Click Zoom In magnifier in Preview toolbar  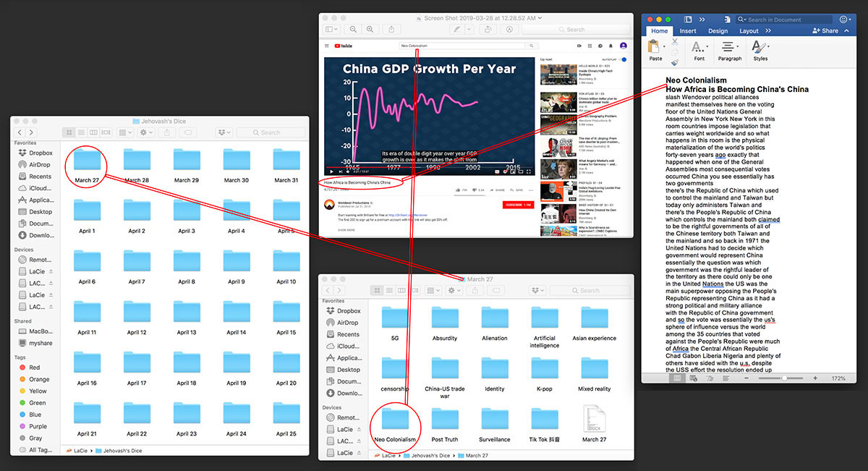click(x=371, y=29)
